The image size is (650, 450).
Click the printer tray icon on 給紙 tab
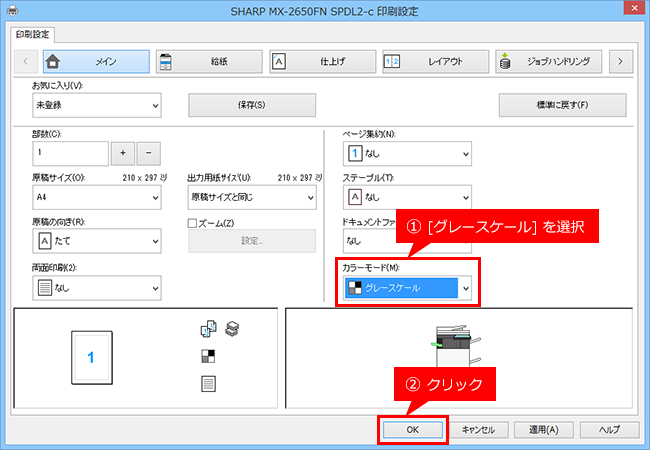point(165,62)
